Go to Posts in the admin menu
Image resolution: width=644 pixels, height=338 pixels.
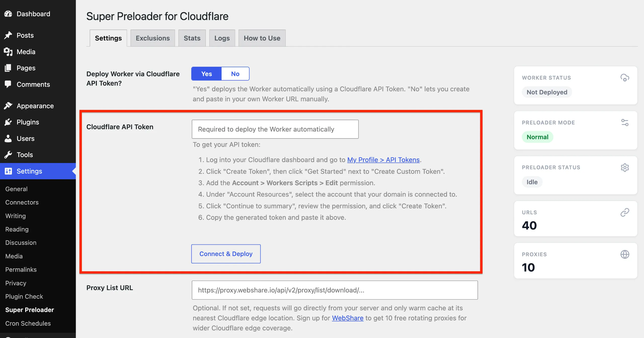pos(38,35)
